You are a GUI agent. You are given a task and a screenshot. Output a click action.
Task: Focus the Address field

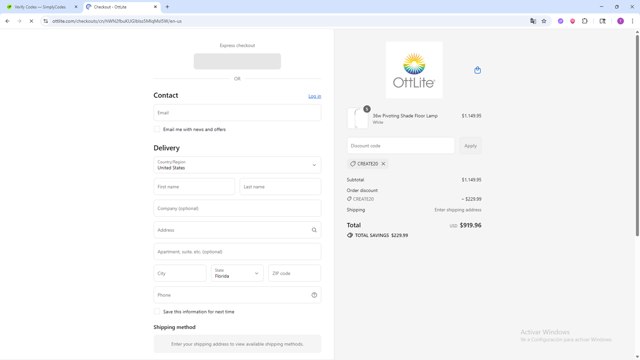237,230
